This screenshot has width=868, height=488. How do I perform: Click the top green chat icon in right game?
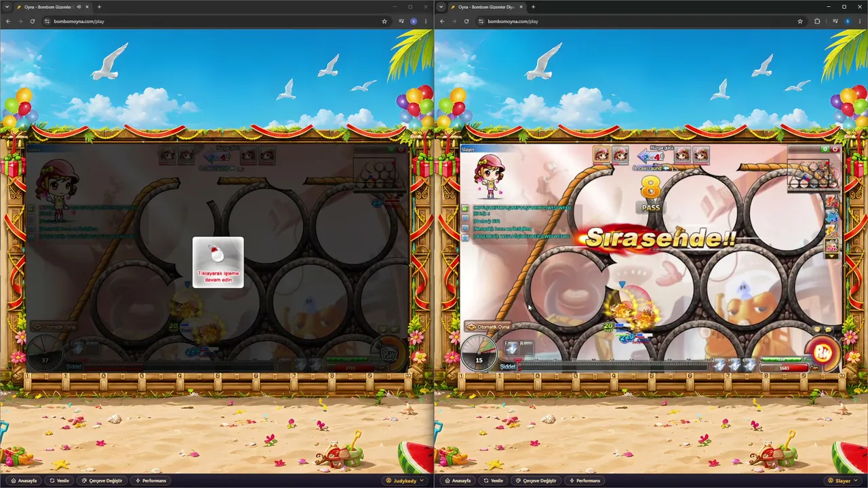pos(465,208)
